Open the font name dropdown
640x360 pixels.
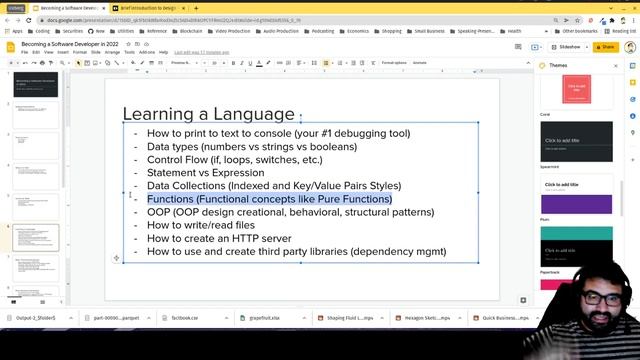(184, 63)
